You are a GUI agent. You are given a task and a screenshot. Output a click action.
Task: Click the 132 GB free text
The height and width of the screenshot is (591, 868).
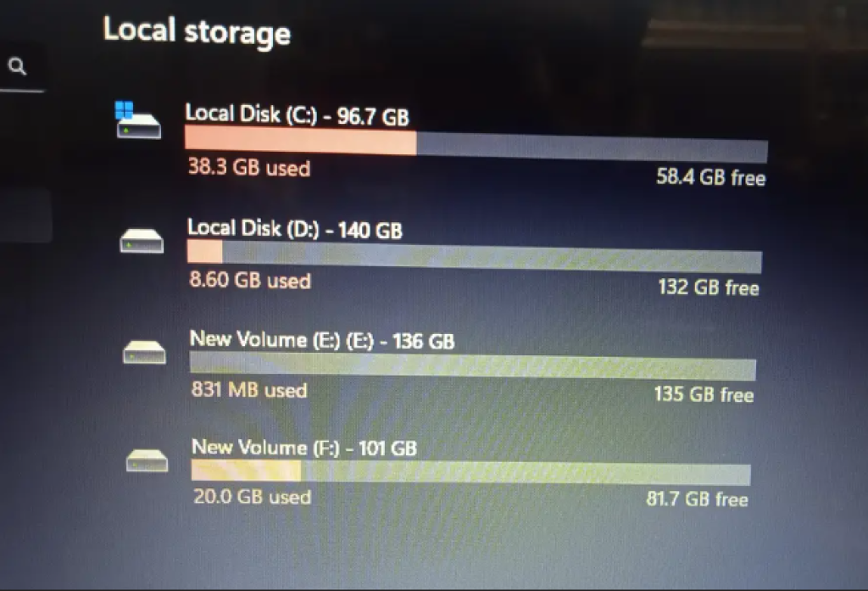pyautogui.click(x=708, y=287)
